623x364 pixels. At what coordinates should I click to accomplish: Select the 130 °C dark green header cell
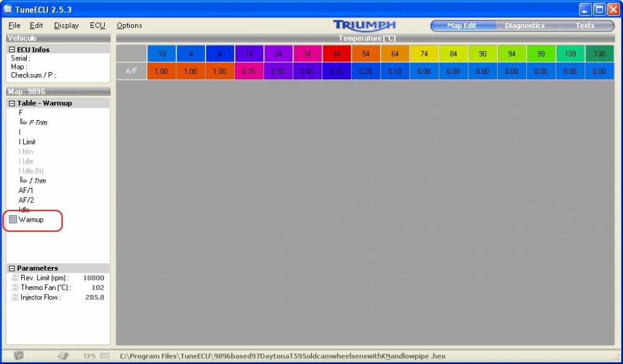click(x=599, y=54)
